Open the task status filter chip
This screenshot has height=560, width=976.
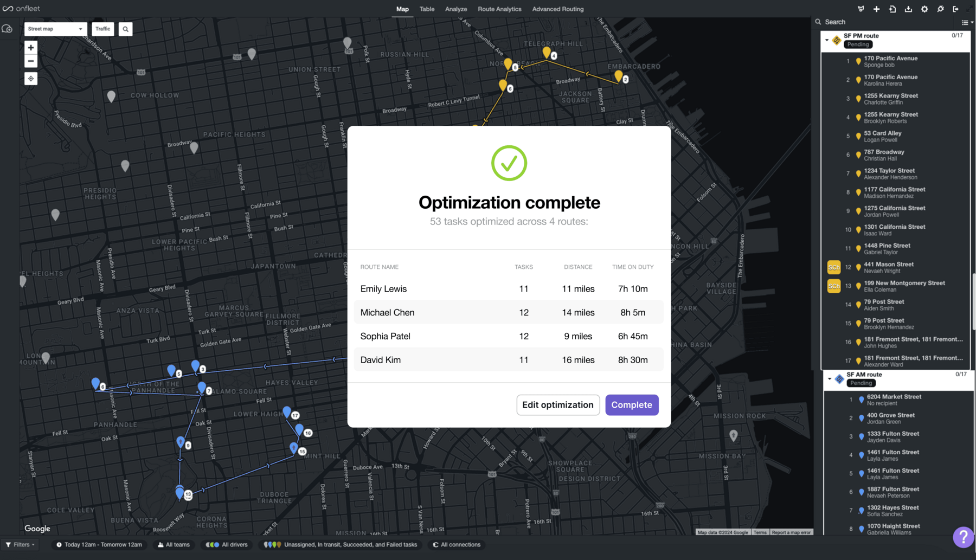(341, 545)
